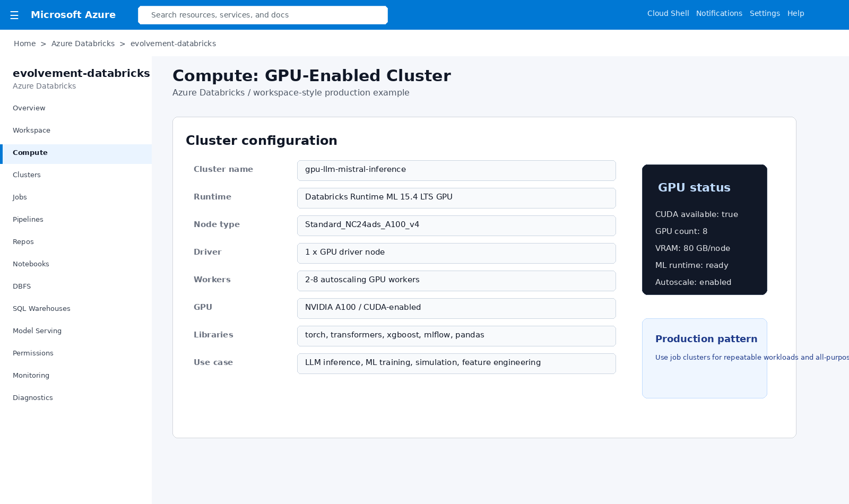Click the 'Runtime' label
This screenshot has width=849, height=504.
pos(212,197)
